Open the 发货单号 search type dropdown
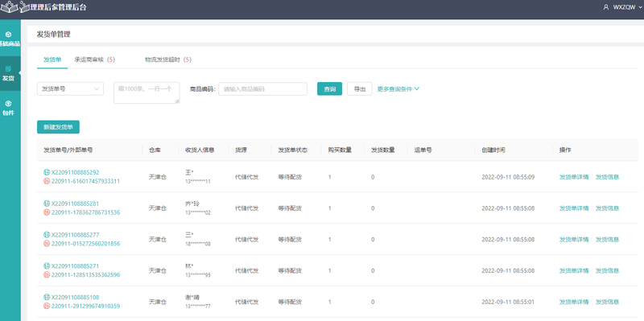This screenshot has width=644, height=321. pyautogui.click(x=70, y=88)
